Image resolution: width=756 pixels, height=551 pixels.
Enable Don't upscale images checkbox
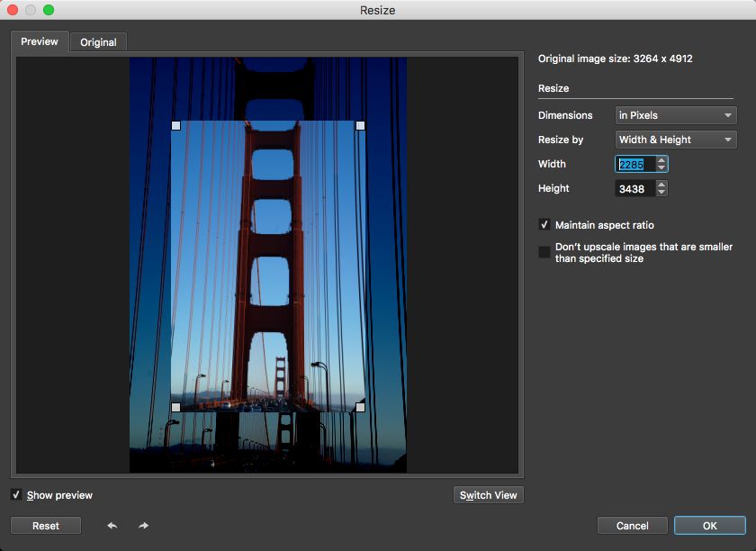coord(544,252)
